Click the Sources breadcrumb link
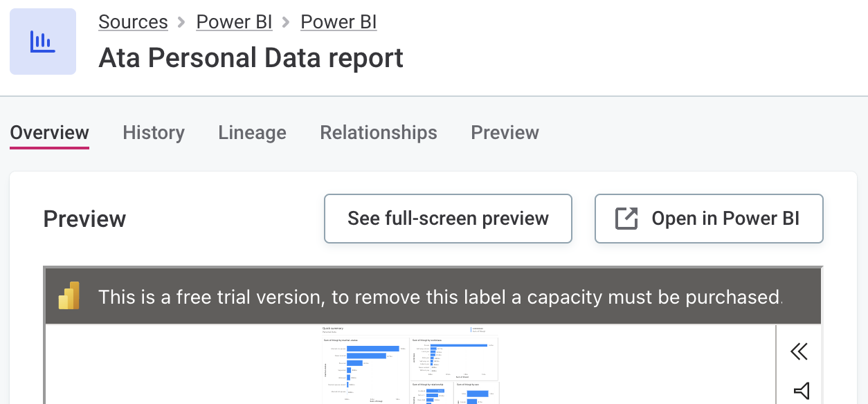Screen dimensions: 868x404 [x=133, y=22]
